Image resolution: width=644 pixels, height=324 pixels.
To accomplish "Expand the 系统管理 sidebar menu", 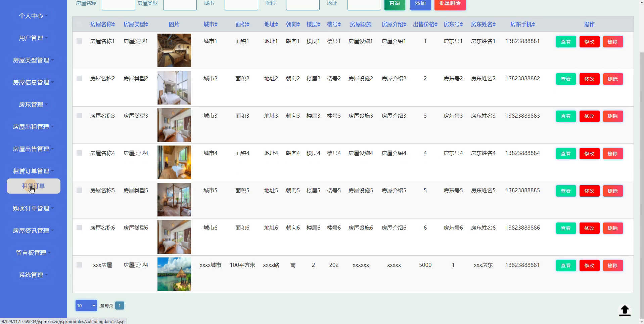I will coord(33,275).
